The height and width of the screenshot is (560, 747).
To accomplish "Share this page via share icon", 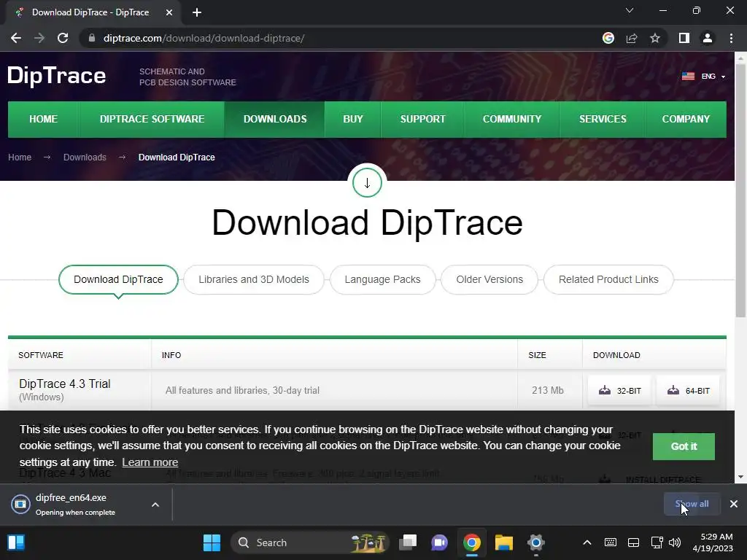I will (x=632, y=38).
